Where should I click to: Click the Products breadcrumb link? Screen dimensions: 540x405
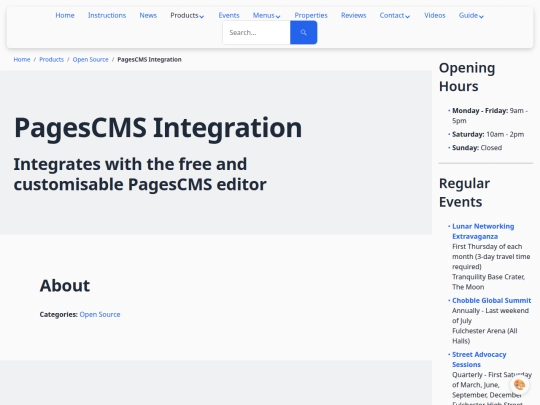(51, 60)
